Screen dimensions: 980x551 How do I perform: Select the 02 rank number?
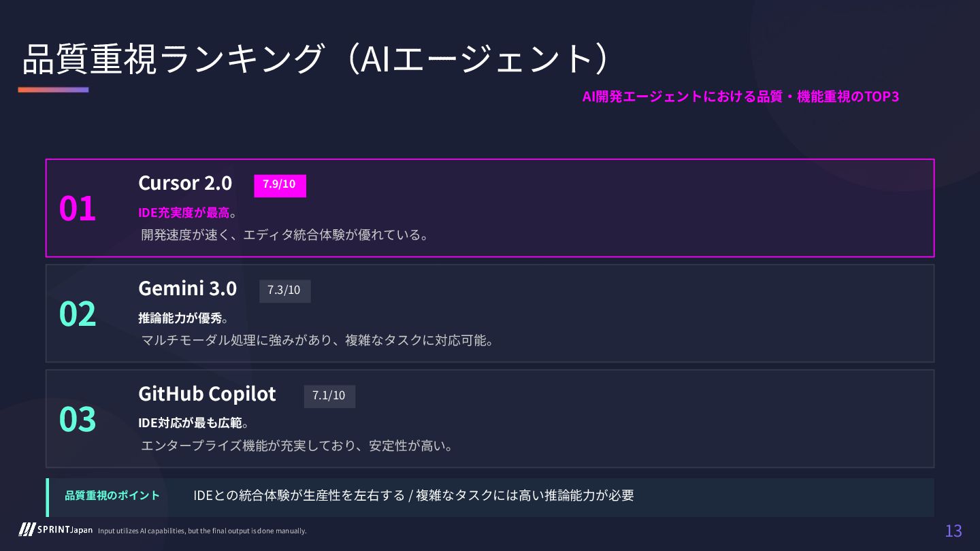click(x=78, y=314)
